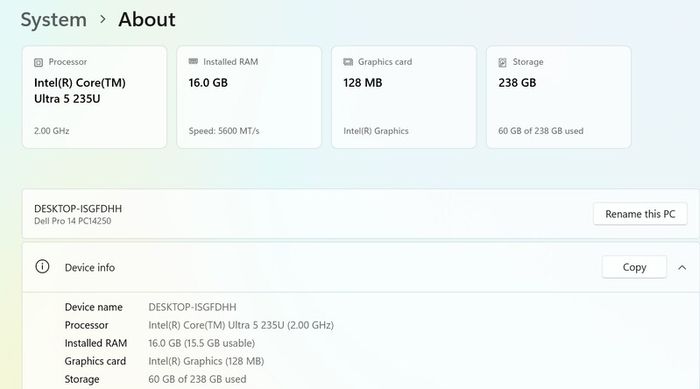Click the Installed RAM label in device info list
Image resolution: width=700 pixels, height=389 pixels.
(96, 343)
